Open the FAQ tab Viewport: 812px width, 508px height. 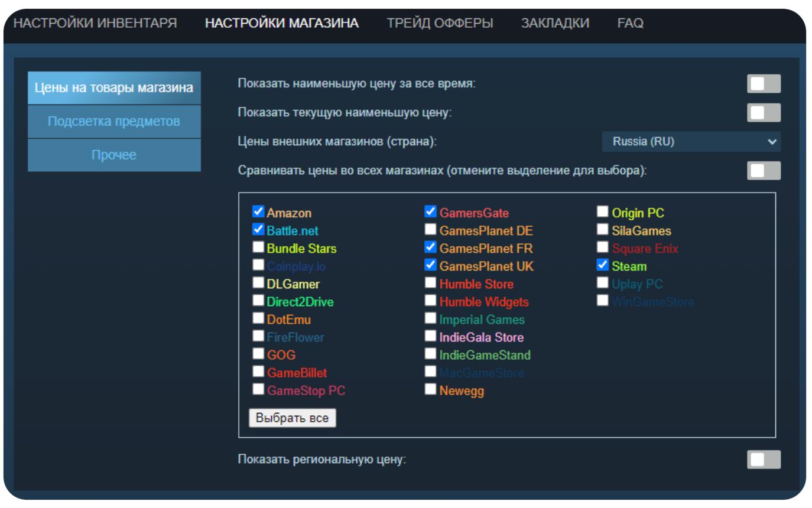click(x=631, y=23)
